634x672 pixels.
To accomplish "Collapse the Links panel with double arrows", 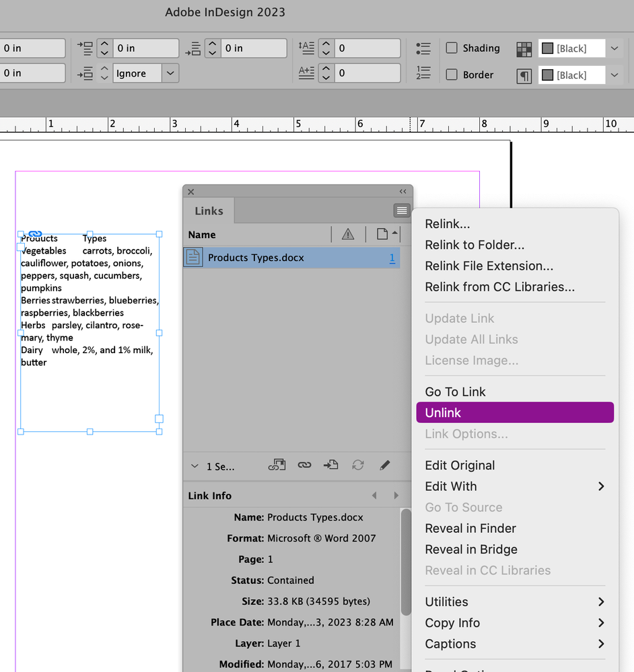I will coord(403,192).
